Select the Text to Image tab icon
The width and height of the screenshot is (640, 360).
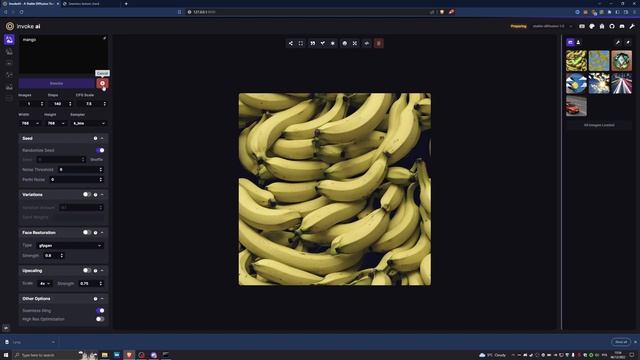click(x=9, y=40)
